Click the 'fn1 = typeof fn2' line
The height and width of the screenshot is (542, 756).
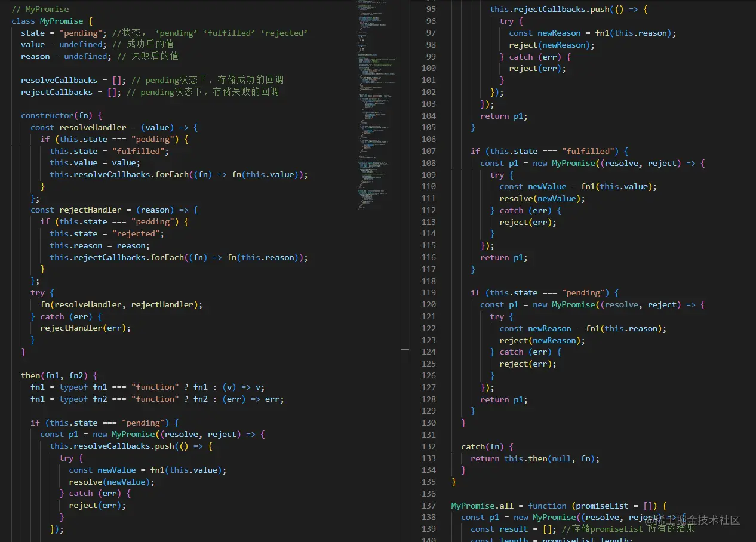157,399
